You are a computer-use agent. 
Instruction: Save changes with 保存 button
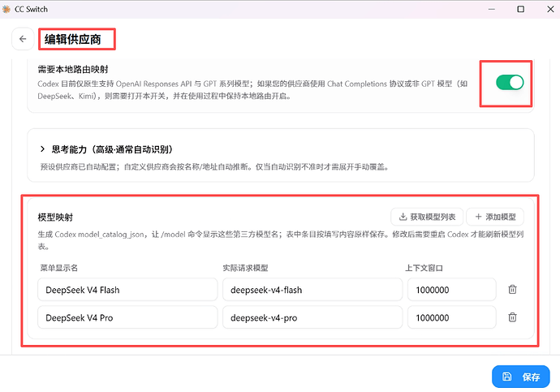click(x=521, y=377)
